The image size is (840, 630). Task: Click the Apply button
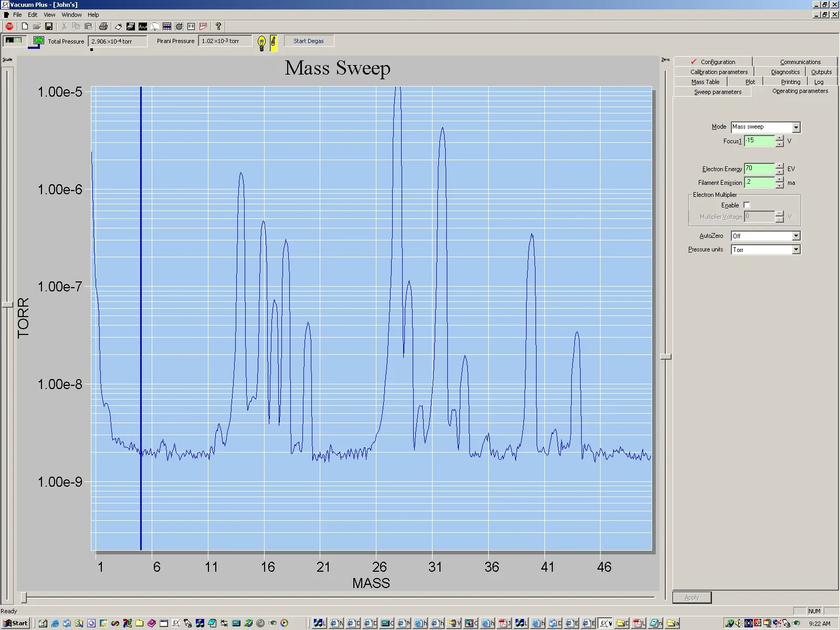coord(692,597)
